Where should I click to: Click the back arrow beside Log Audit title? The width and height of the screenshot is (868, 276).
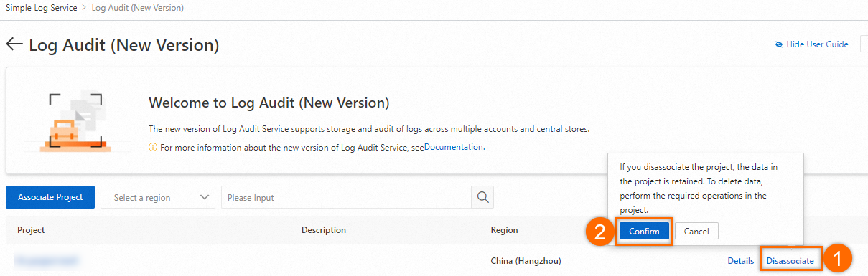(x=14, y=44)
